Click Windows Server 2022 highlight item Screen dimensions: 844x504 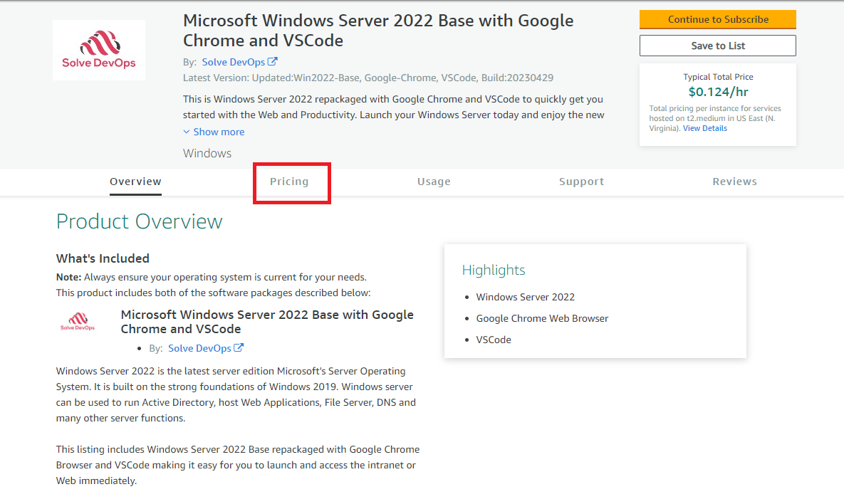(526, 297)
